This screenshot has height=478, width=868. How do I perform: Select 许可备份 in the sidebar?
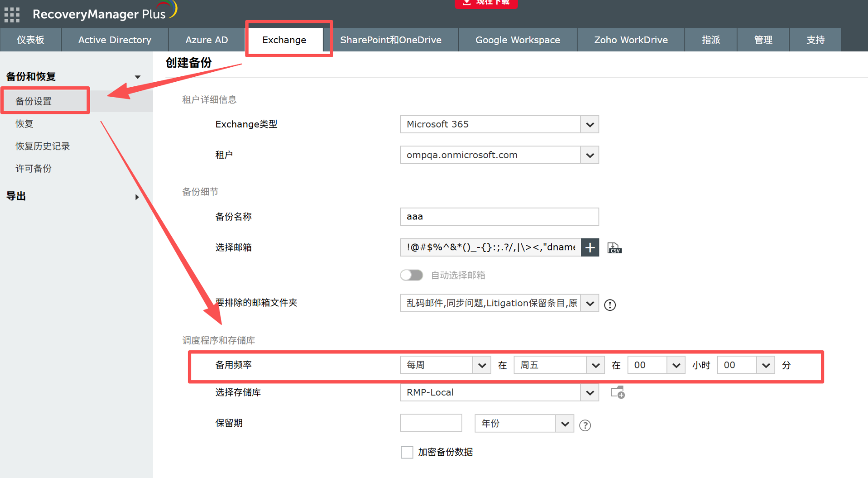[x=34, y=169]
